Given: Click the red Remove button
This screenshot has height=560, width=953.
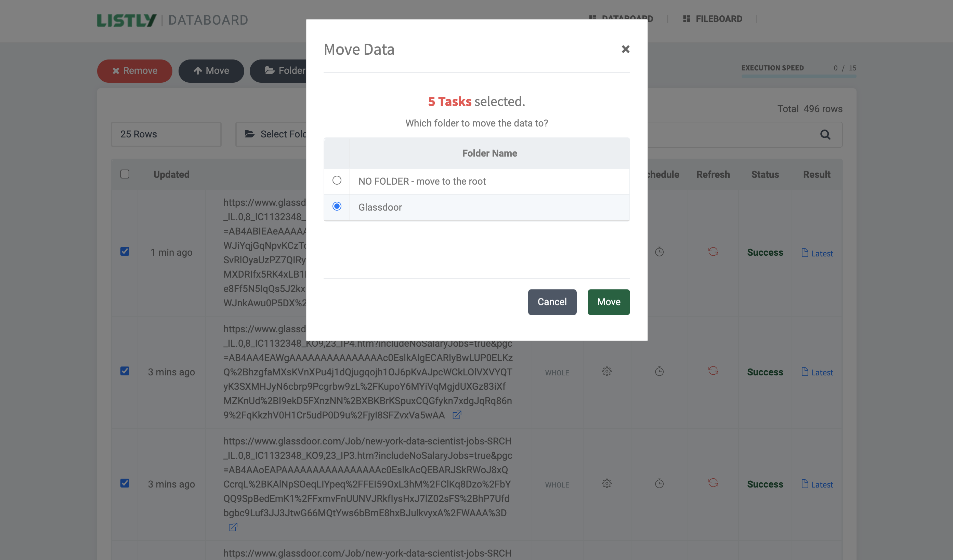Looking at the screenshot, I should click(x=135, y=71).
